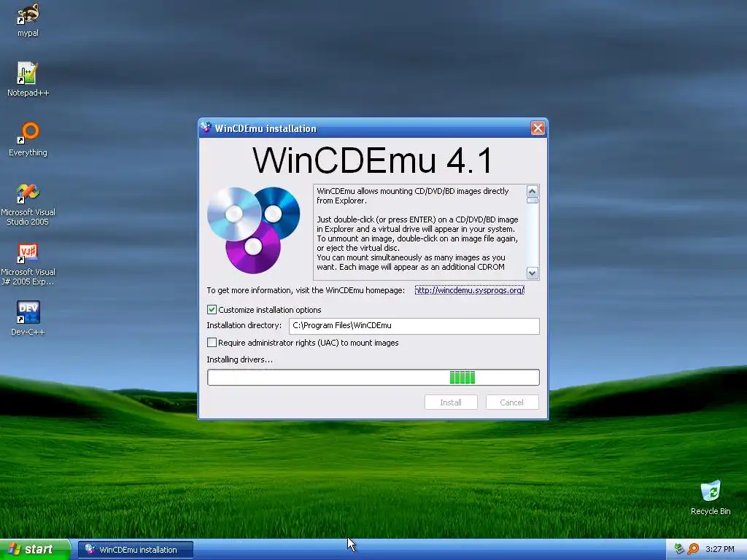Click the description scrollbar thumb

pos(532,201)
